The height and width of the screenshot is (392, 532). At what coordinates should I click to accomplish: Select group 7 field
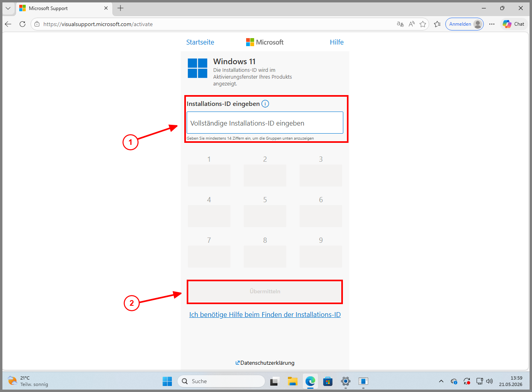click(209, 256)
